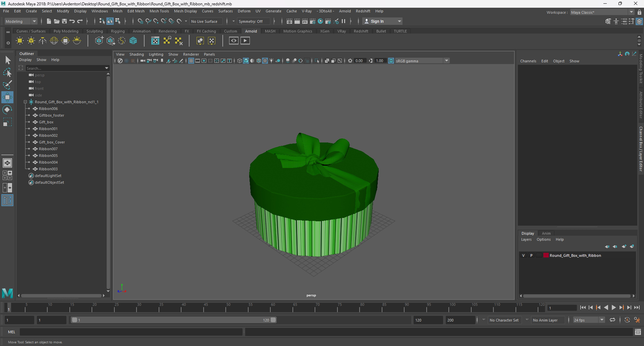This screenshot has height=346, width=644.
Task: Choose the Paint selection tool
Action: (7, 85)
